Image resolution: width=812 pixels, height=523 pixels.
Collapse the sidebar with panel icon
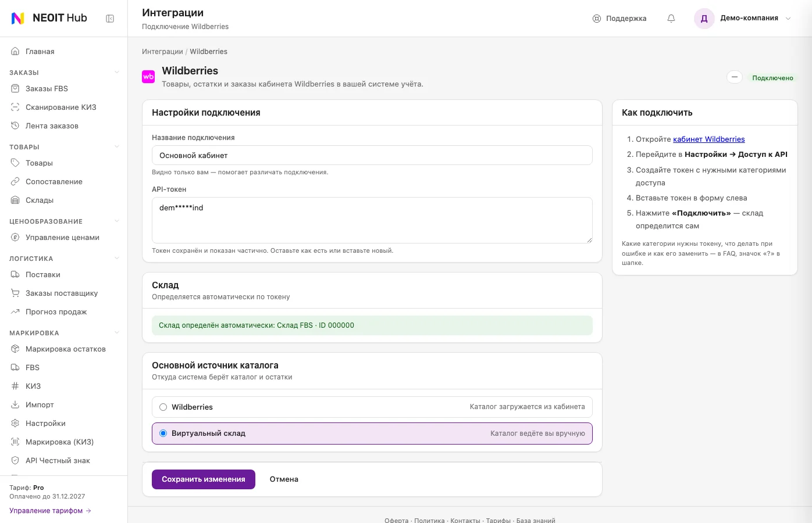tap(110, 19)
